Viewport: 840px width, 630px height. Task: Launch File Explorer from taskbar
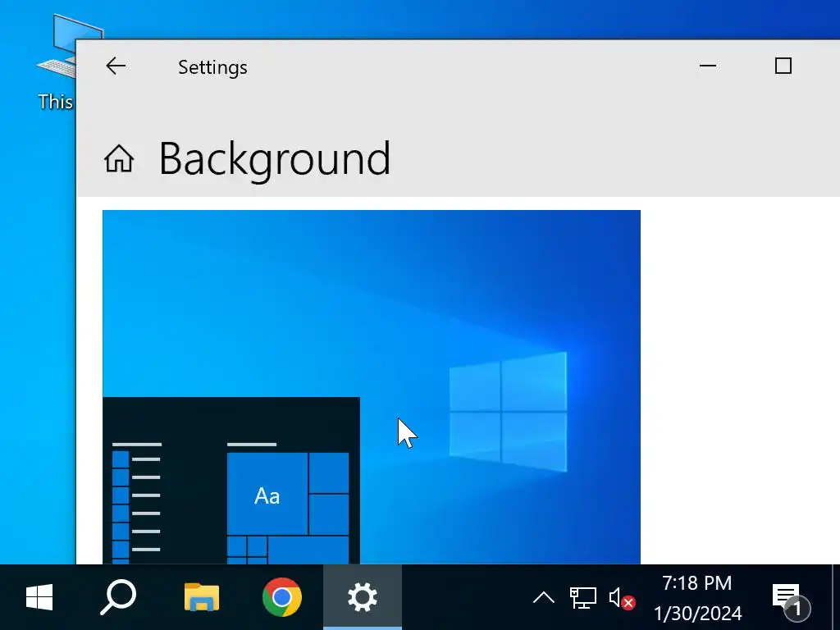click(202, 597)
